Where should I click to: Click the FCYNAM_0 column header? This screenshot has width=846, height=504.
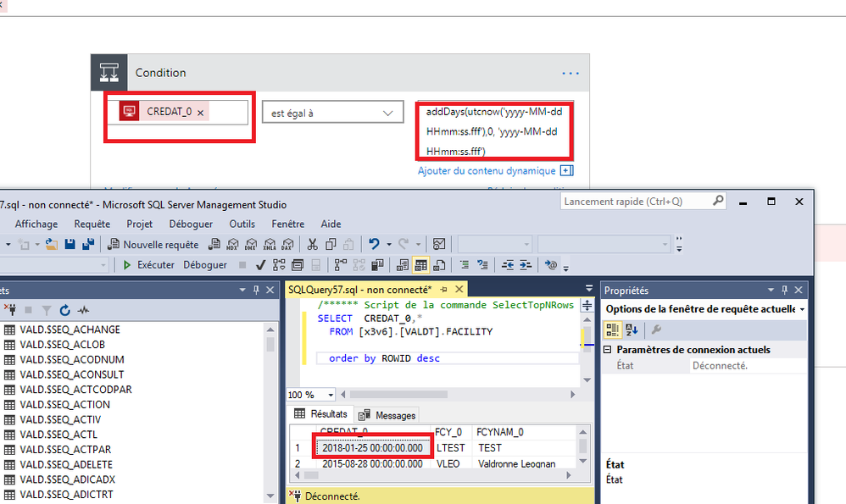coord(499,432)
